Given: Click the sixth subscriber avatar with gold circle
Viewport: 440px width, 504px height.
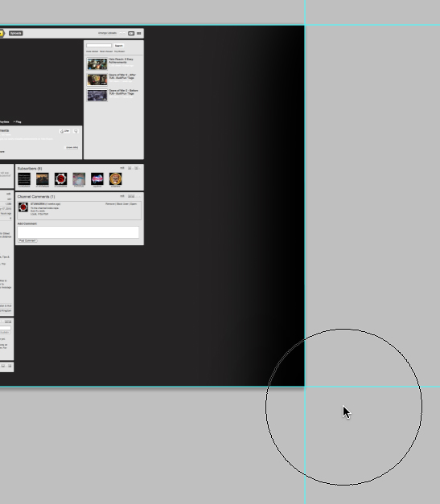Looking at the screenshot, I should tap(116, 178).
